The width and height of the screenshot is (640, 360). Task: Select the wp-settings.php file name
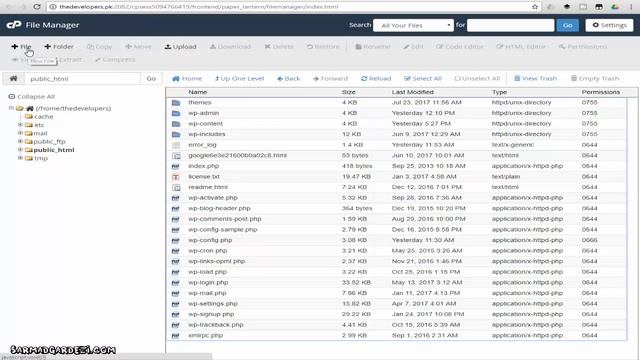pos(213,304)
